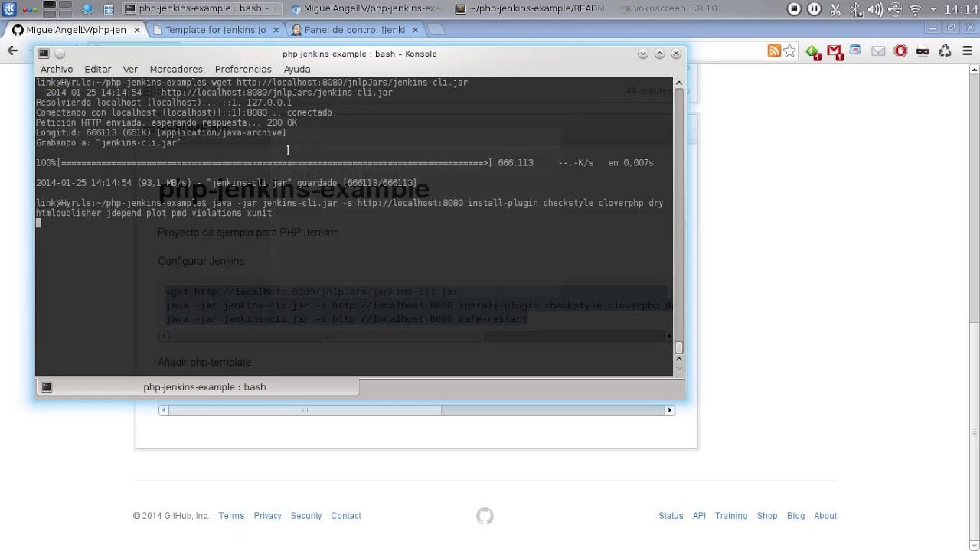Open the Marcadores menu in Konsole
Viewport: 980px width, 551px height.
(176, 69)
